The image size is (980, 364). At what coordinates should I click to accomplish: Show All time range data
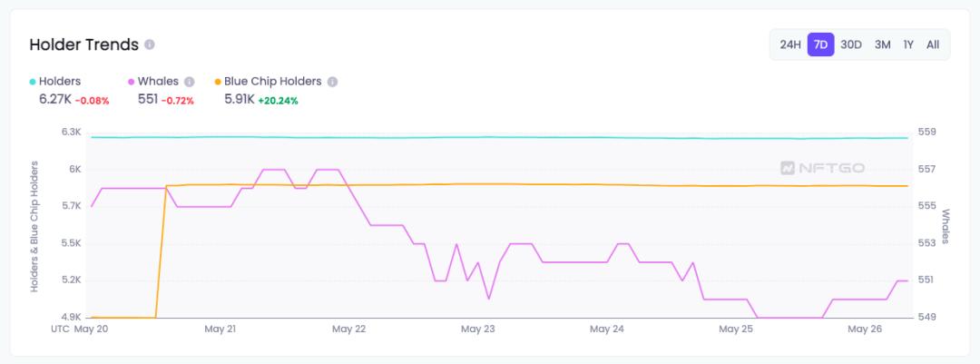click(x=933, y=44)
